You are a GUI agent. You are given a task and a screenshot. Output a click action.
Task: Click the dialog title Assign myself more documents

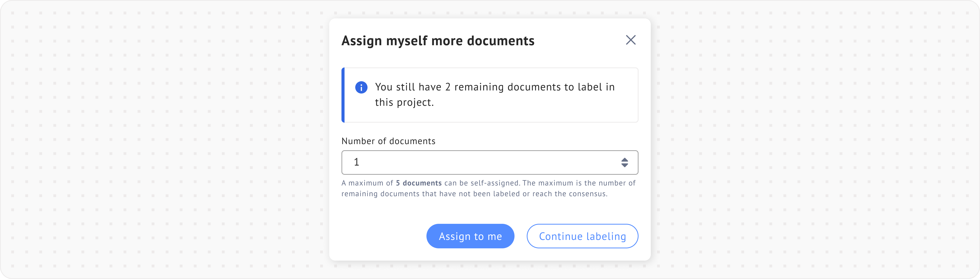(437, 41)
